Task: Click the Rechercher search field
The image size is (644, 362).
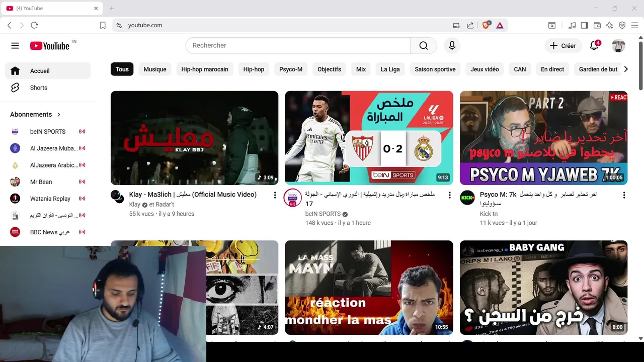Action: 298,46
